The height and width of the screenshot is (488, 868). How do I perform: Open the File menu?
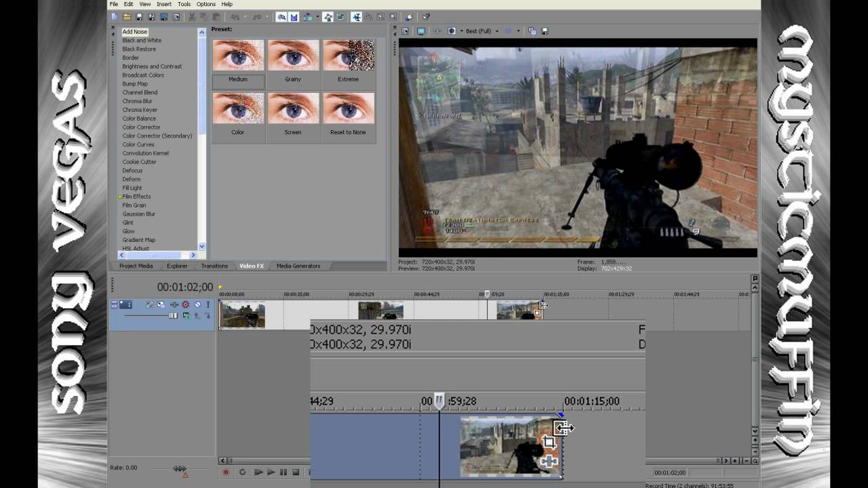click(114, 4)
